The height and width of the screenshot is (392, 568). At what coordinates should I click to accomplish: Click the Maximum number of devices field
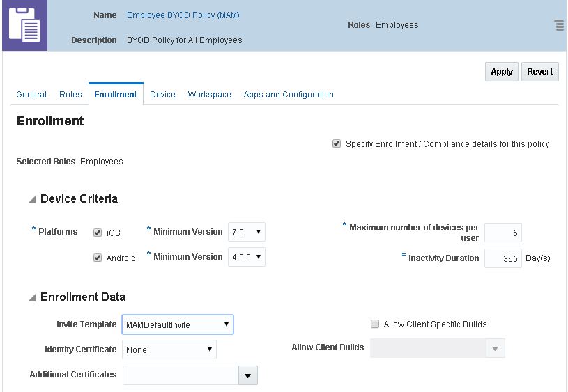click(503, 233)
